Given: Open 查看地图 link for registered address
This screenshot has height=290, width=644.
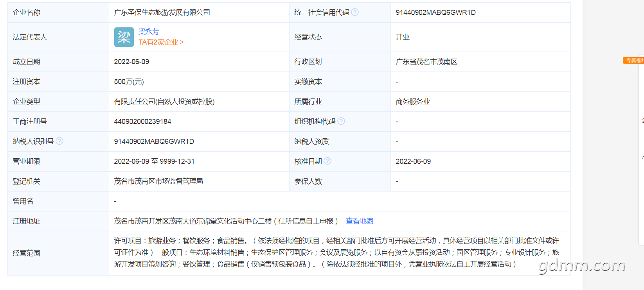Looking at the screenshot, I should [359, 221].
